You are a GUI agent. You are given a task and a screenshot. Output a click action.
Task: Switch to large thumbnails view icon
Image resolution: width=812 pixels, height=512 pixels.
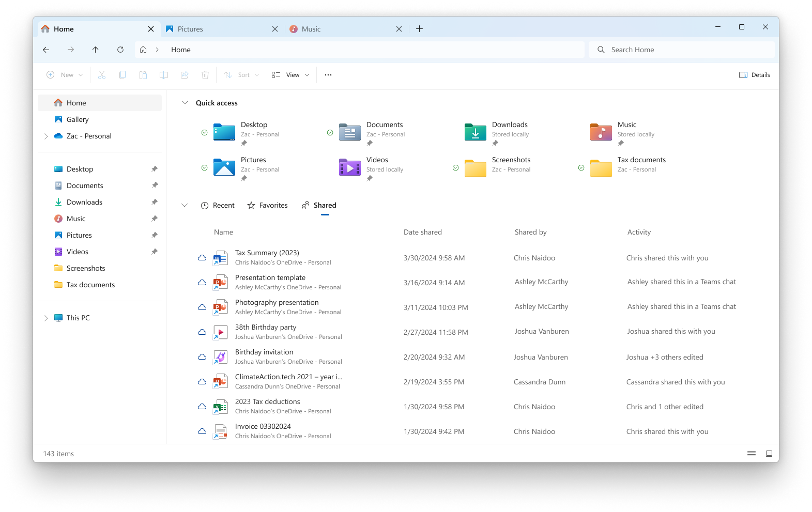(769, 454)
